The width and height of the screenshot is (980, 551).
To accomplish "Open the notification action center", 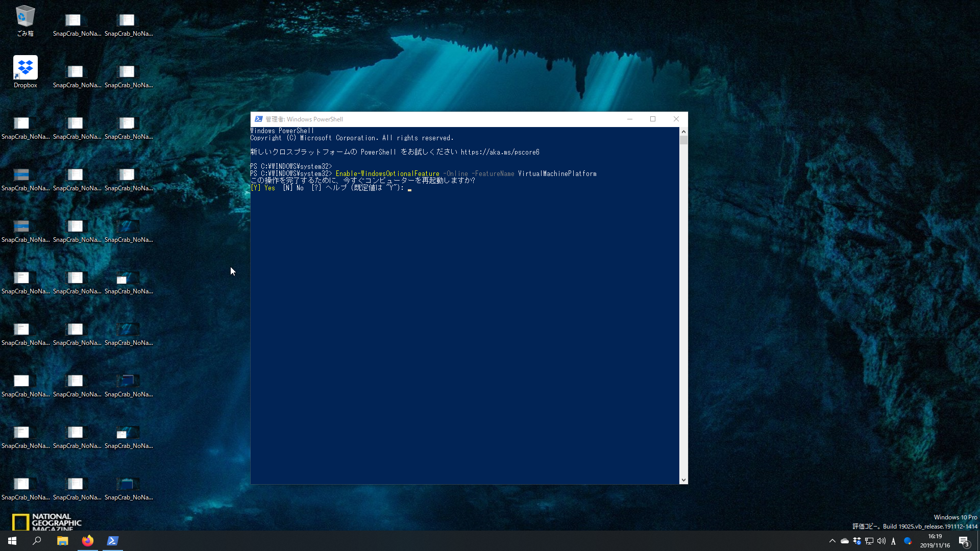I will (x=964, y=541).
